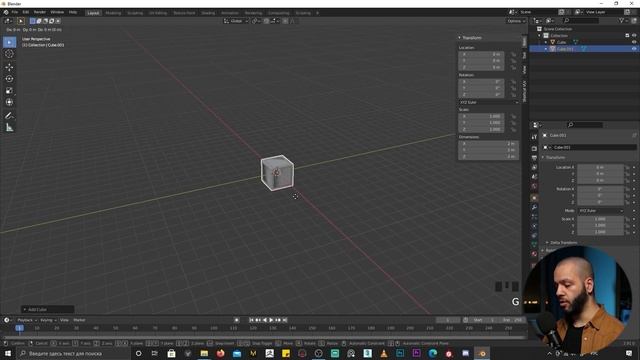This screenshot has height=360, width=640.
Task: Open the timeline Playback dropdown
Action: click(27, 320)
